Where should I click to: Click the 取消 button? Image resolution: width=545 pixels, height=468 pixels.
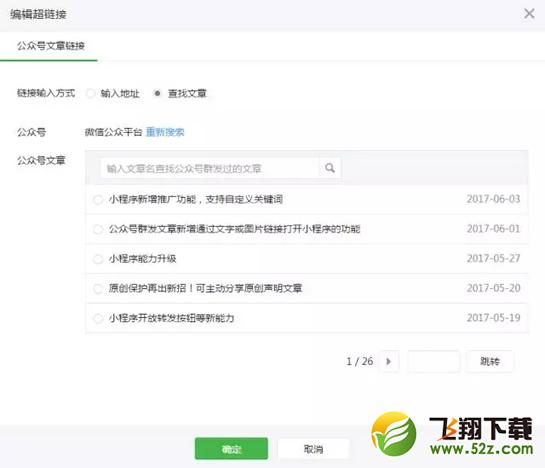pos(313,449)
